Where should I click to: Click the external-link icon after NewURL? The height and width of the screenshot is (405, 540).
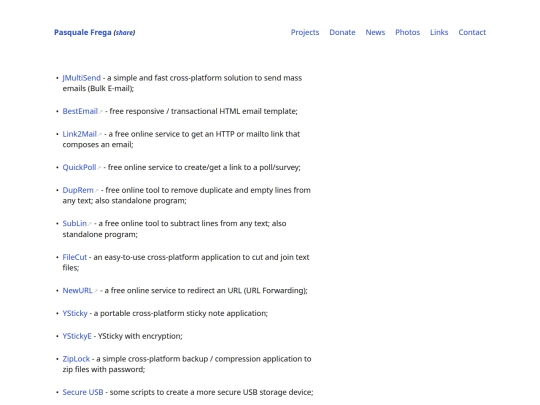pyautogui.click(x=96, y=291)
